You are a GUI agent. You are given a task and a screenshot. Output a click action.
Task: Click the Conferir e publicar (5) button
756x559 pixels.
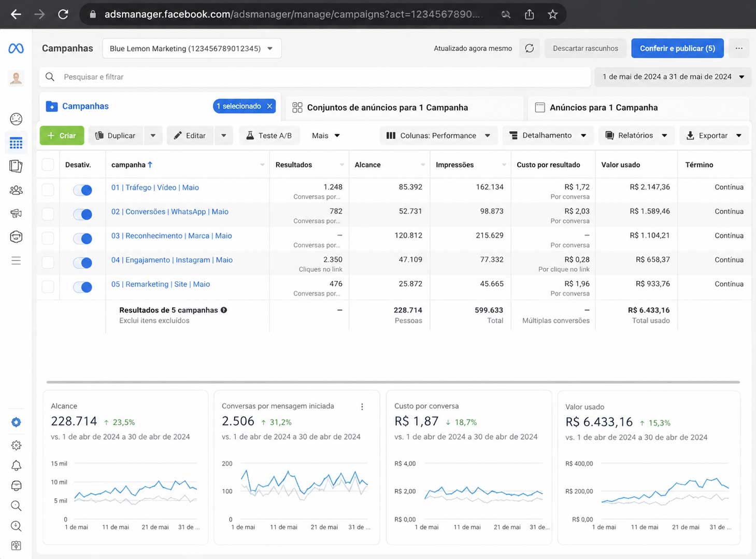click(677, 48)
